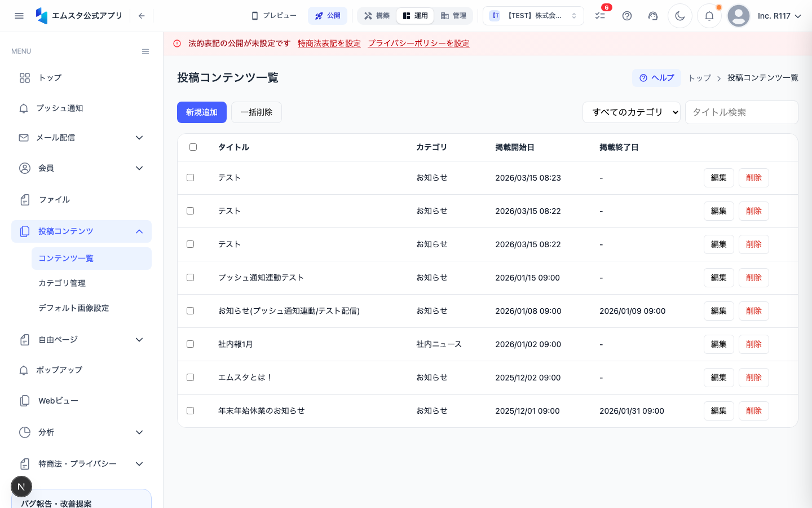Click the ポップアップ bell icon
Screen dimensions: 812x508
[24, 370]
